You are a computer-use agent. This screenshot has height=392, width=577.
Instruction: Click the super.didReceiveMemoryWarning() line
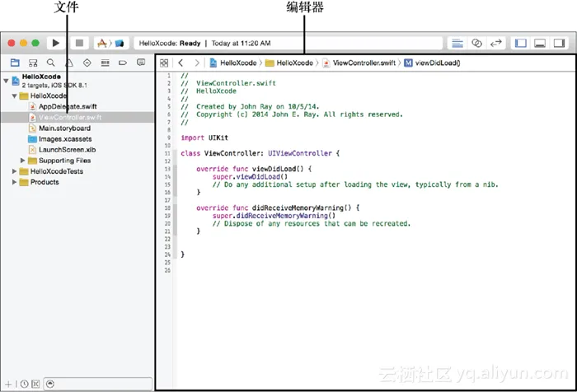[274, 216]
